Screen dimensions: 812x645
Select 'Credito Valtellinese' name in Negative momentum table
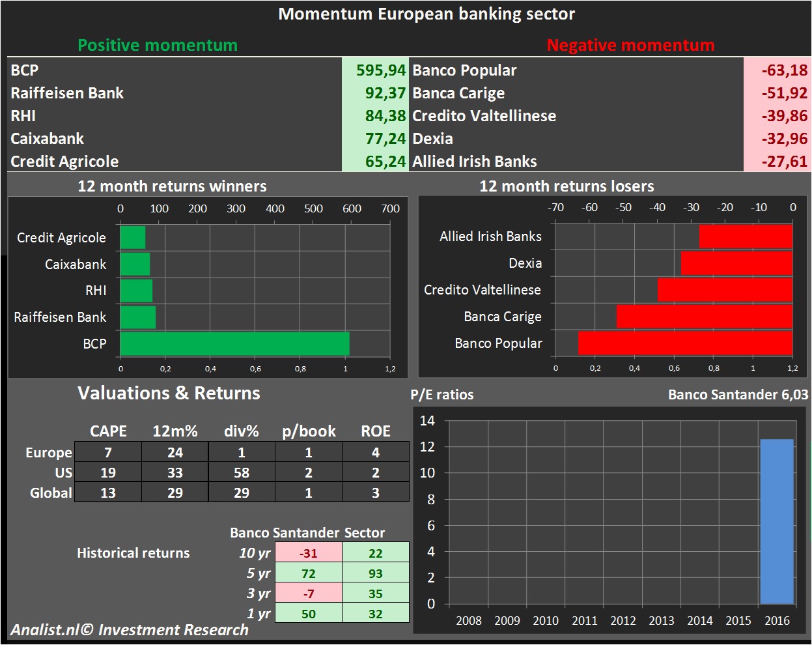484,116
